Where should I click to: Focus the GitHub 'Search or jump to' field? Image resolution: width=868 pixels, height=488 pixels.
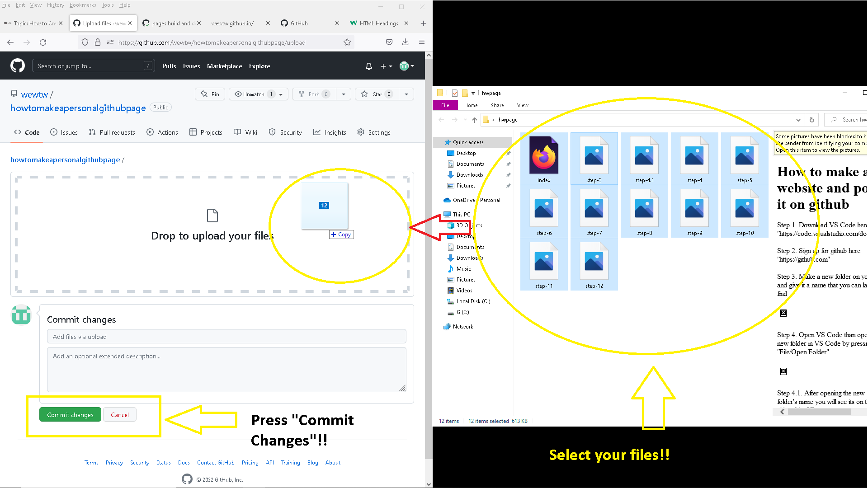click(x=94, y=66)
